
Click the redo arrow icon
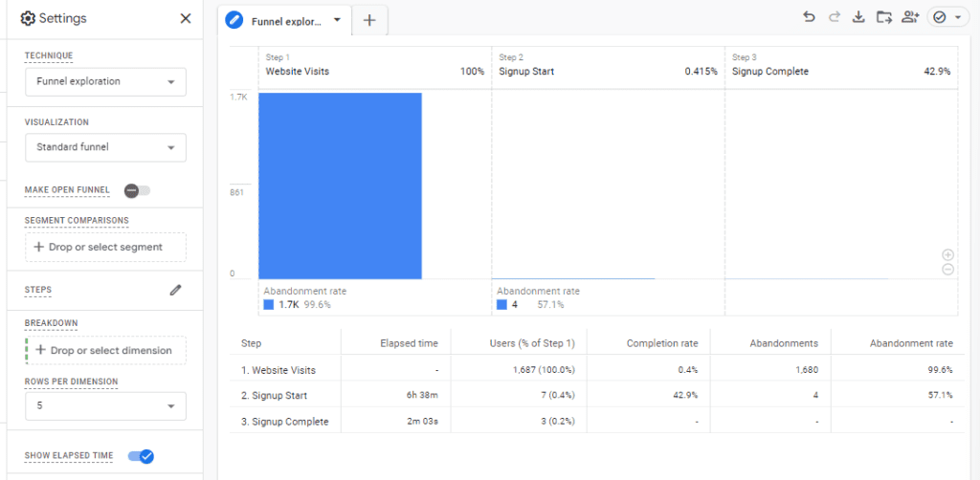point(835,17)
